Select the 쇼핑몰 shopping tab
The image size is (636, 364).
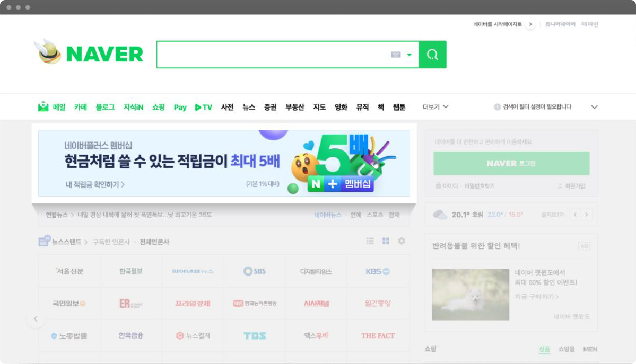[x=566, y=349]
